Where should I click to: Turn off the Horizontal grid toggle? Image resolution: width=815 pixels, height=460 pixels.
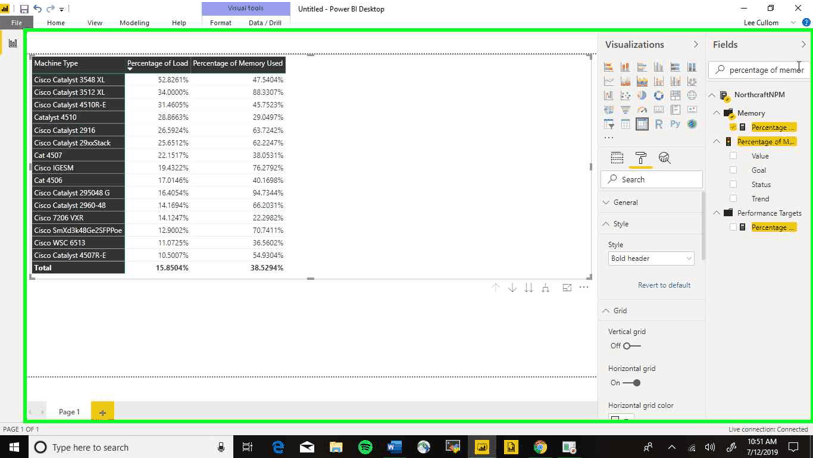coord(632,383)
